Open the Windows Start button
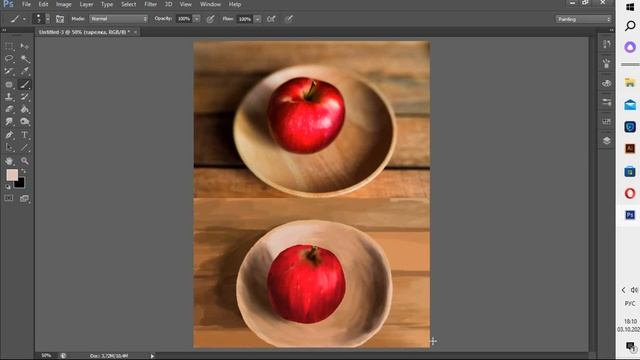Screen dimensions: 640x360 [630, 7]
